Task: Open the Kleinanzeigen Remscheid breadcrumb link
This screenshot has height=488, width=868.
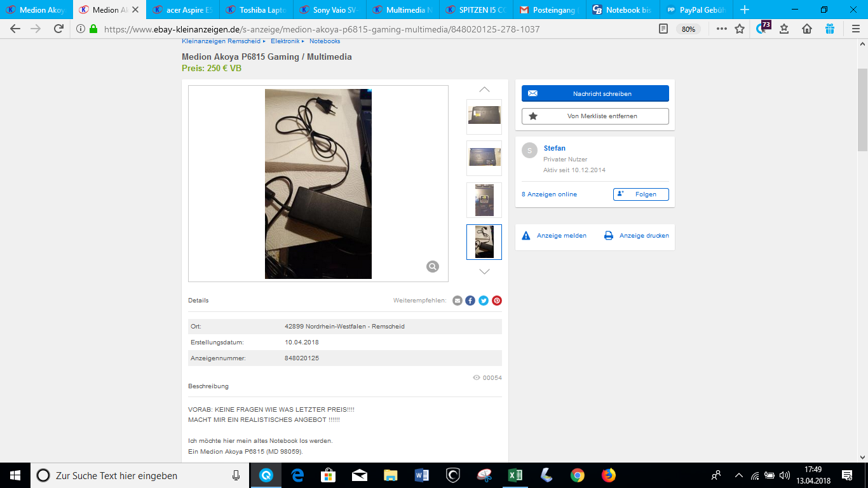Action: pos(221,41)
